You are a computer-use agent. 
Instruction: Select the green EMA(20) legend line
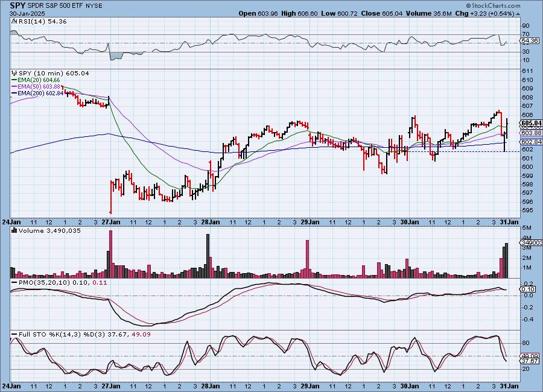[x=14, y=80]
